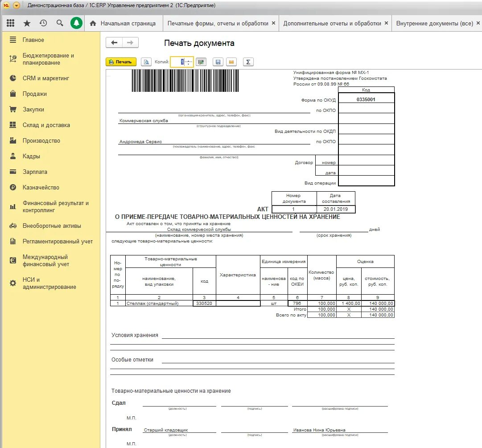Click the НСИ и администрирование gear icon
This screenshot has width=482, height=448.
tap(13, 283)
